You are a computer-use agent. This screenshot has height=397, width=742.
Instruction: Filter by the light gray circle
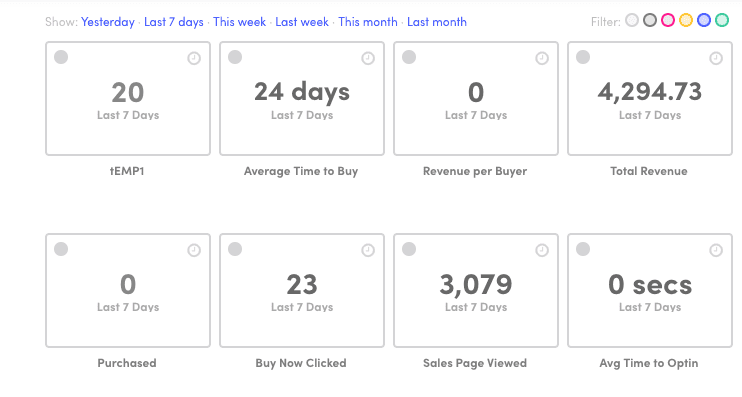click(632, 20)
